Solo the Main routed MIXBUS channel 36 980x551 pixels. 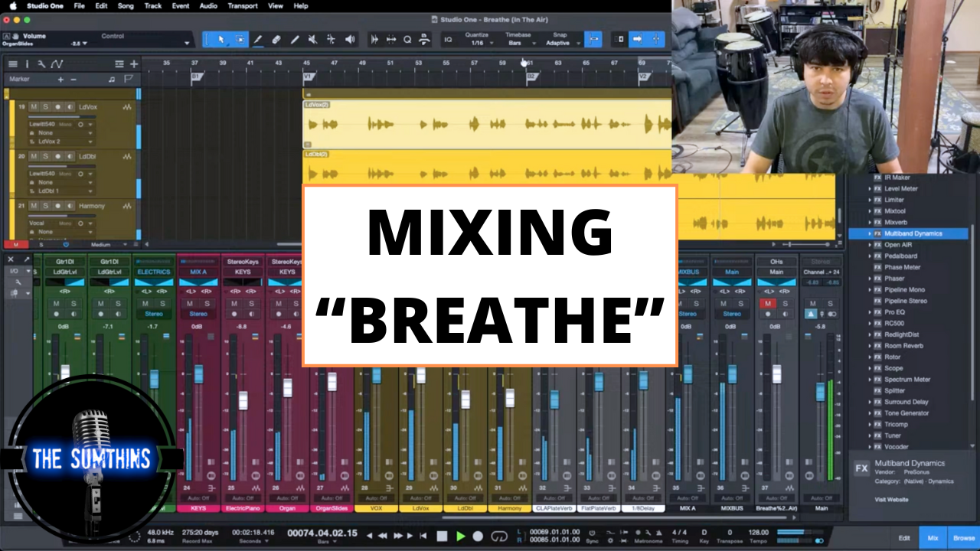pyautogui.click(x=741, y=304)
